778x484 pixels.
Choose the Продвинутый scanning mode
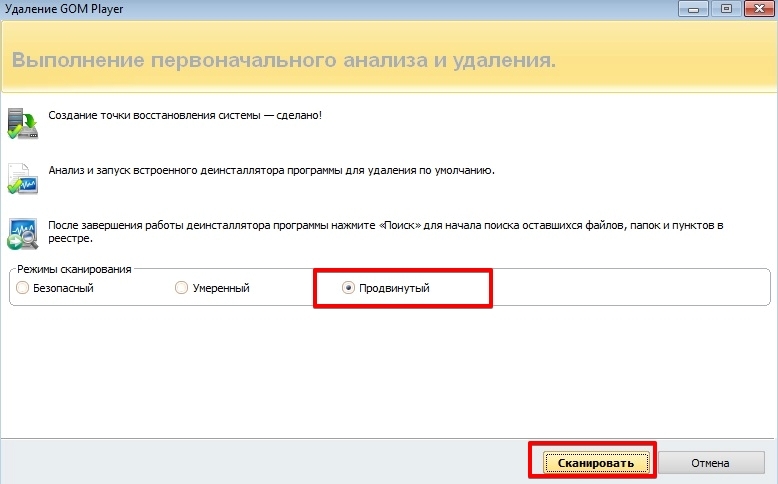(x=386, y=288)
